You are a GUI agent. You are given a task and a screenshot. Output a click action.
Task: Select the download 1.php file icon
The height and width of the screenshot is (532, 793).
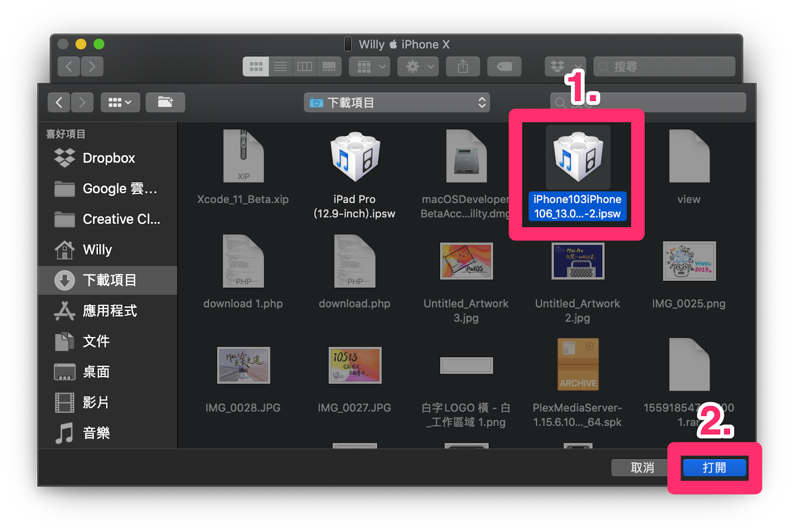click(243, 261)
